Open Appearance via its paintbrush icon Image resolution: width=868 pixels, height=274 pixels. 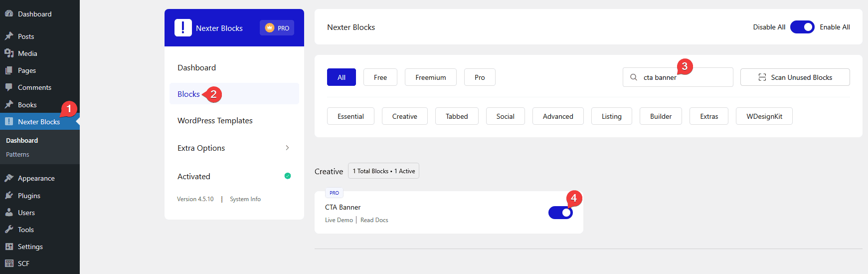click(x=9, y=178)
